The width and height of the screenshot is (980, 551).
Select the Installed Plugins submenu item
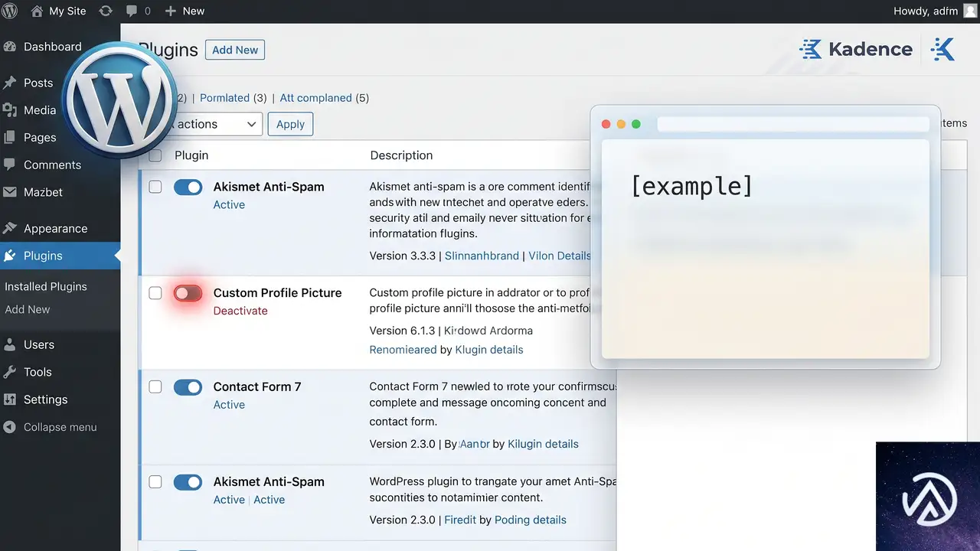[x=46, y=286]
